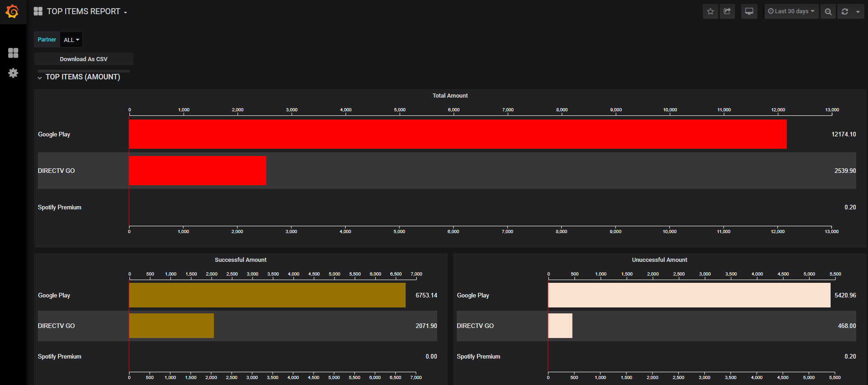Click the Google Play successful amount bar
This screenshot has height=385, width=868.
click(267, 295)
